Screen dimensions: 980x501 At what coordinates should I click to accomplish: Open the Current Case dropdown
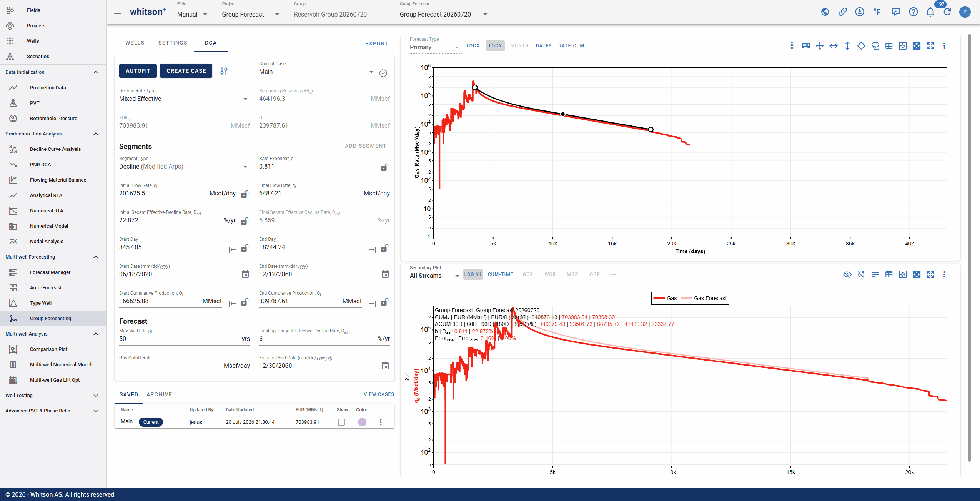point(317,72)
